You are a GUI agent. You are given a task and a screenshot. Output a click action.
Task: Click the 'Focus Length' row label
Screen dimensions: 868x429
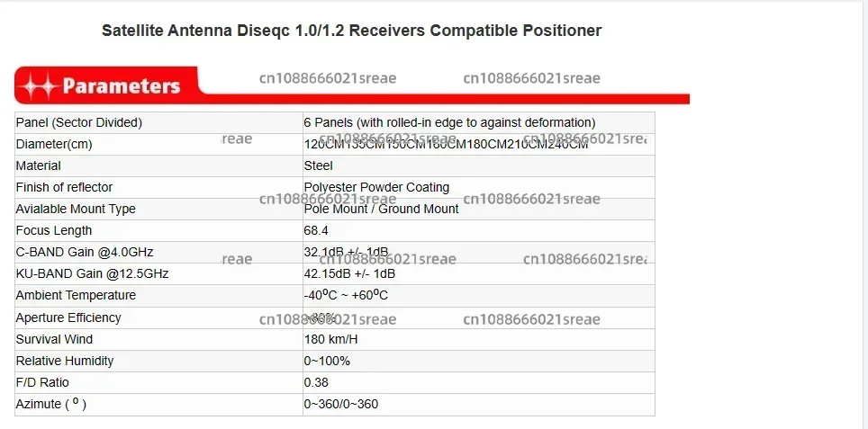point(54,230)
